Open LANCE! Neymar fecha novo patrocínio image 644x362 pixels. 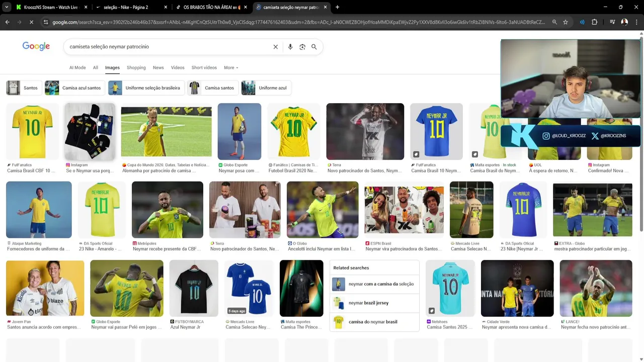pyautogui.click(x=596, y=288)
